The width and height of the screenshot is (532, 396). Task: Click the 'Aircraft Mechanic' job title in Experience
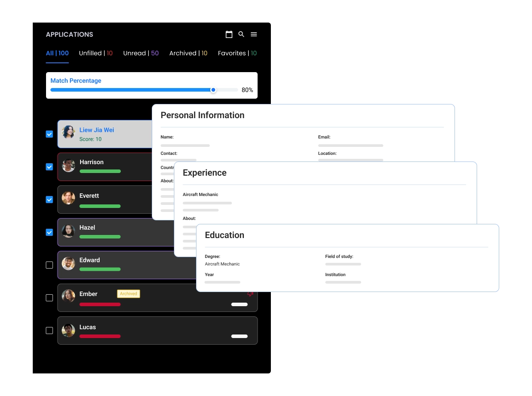[200, 195]
